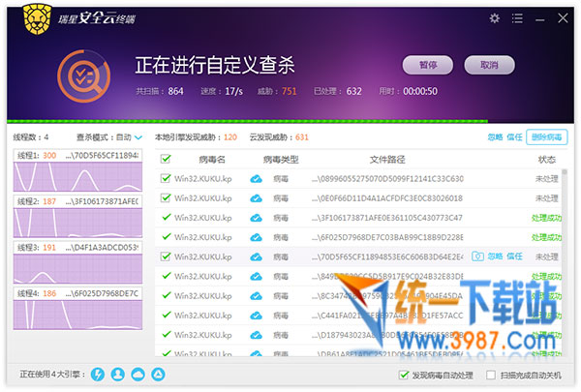
Task: Toggle the select-all checkbox in table header
Action: (166, 159)
